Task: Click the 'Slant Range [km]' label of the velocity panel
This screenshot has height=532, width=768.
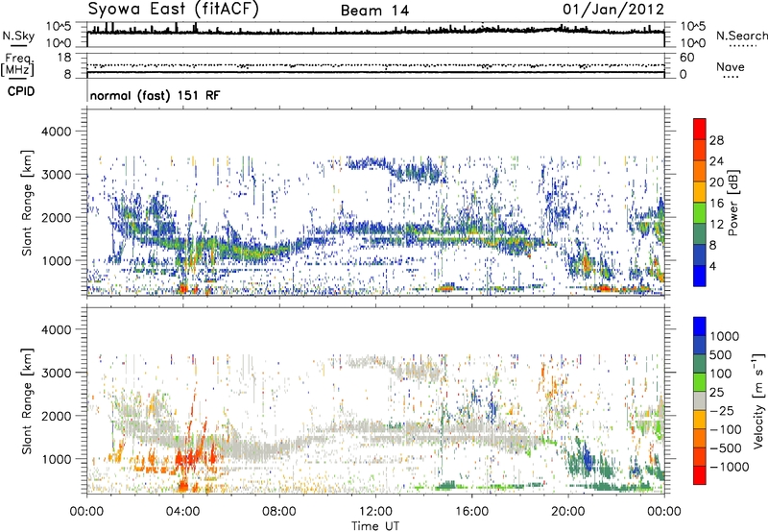Action: pyautogui.click(x=27, y=400)
